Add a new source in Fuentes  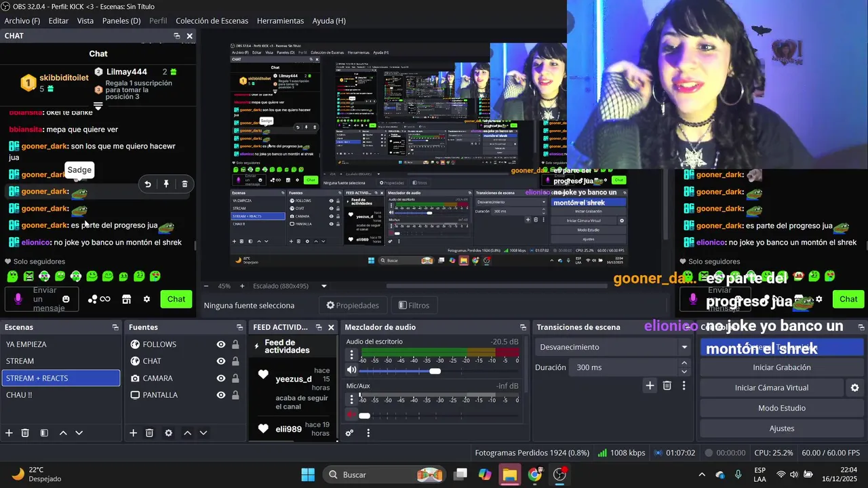134,433
